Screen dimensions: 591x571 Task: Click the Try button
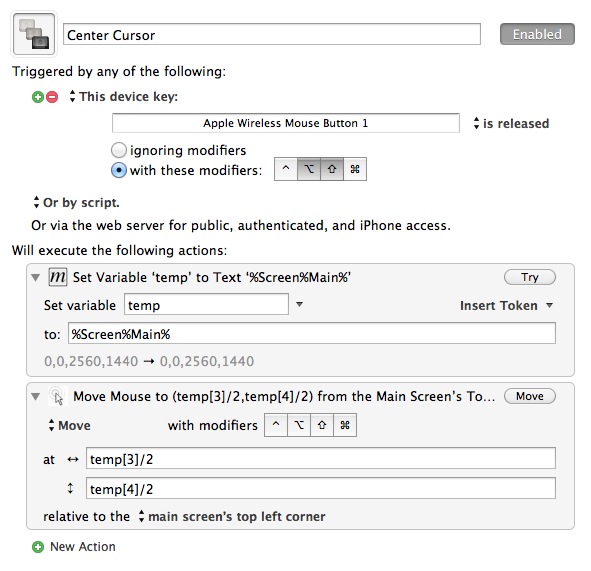pos(530,277)
